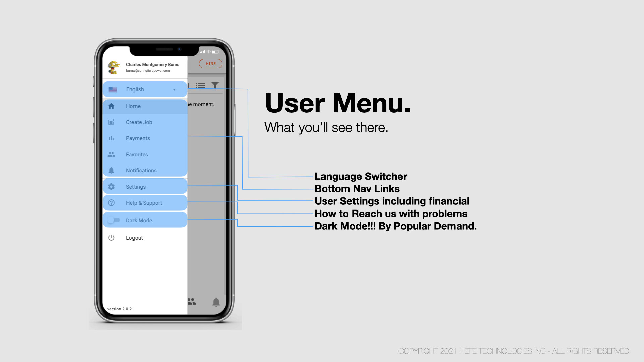Image resolution: width=644 pixels, height=362 pixels.
Task: Select Settings menu item
Action: pos(145,186)
